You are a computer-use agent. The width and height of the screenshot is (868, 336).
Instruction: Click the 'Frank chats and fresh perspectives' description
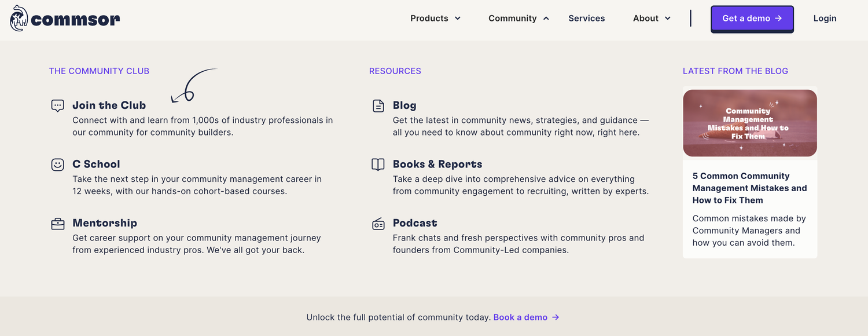pos(518,244)
